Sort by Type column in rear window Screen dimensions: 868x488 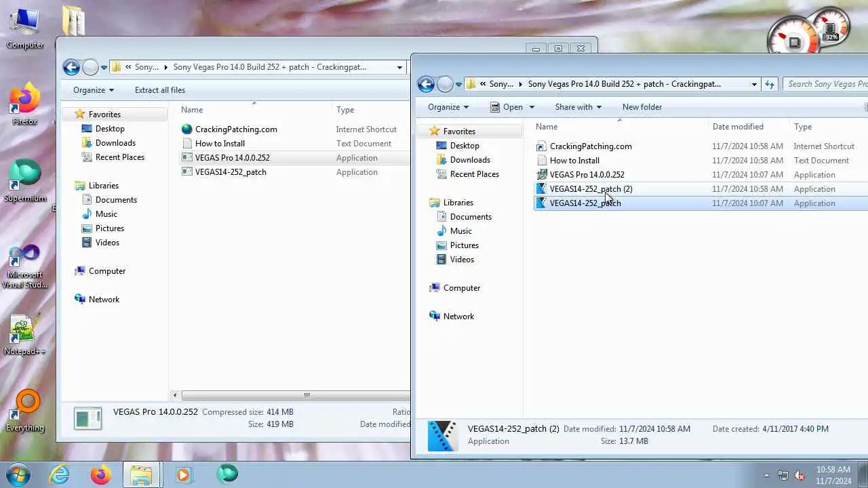pos(345,110)
